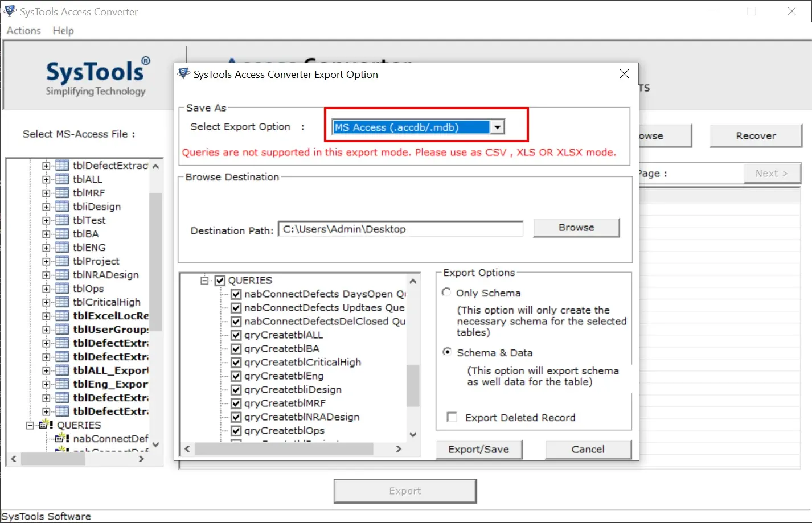
Task: Close the Export Option dialog
Action: point(624,74)
